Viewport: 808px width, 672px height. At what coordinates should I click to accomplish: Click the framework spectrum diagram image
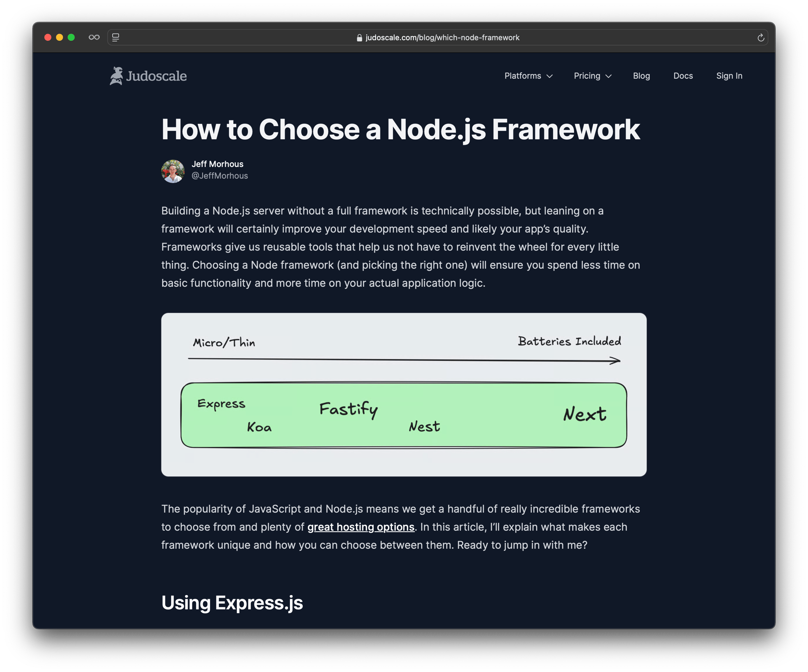[404, 394]
